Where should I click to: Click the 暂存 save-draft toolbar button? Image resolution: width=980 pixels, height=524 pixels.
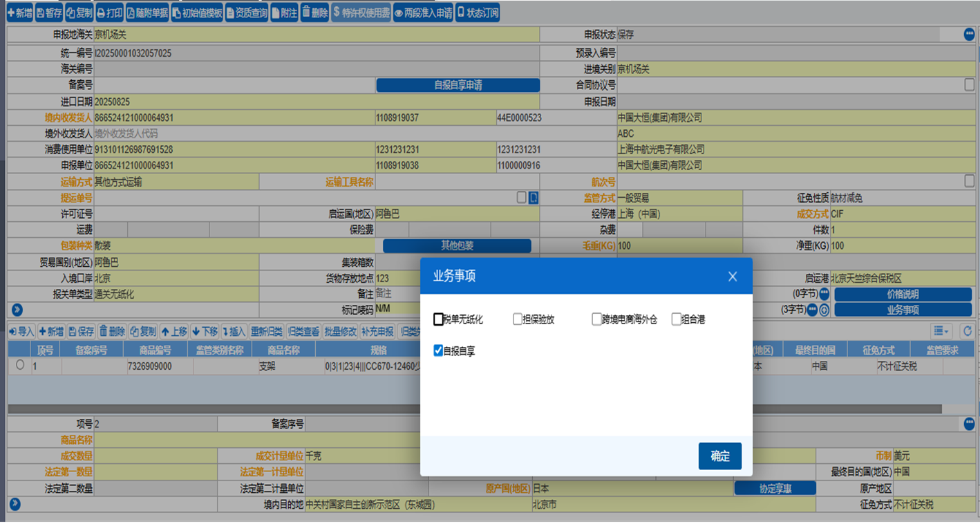click(x=48, y=13)
